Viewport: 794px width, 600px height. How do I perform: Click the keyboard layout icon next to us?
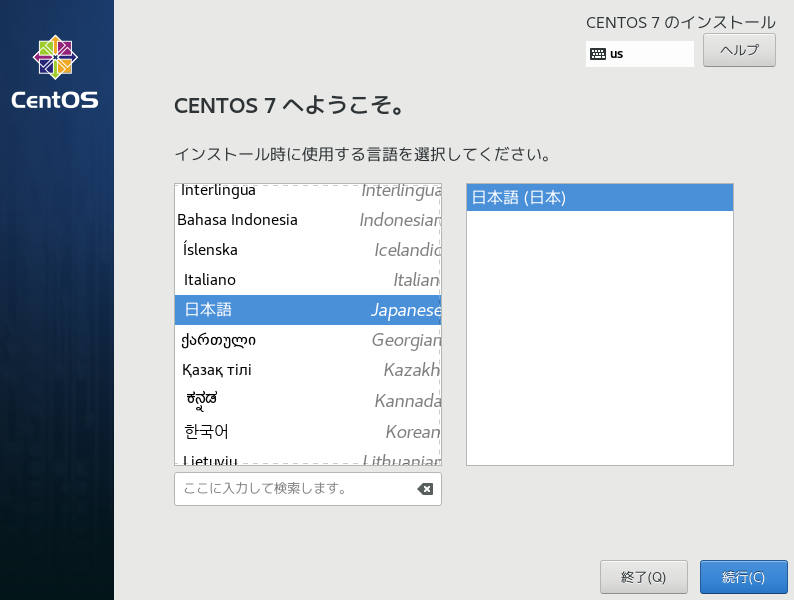click(598, 54)
